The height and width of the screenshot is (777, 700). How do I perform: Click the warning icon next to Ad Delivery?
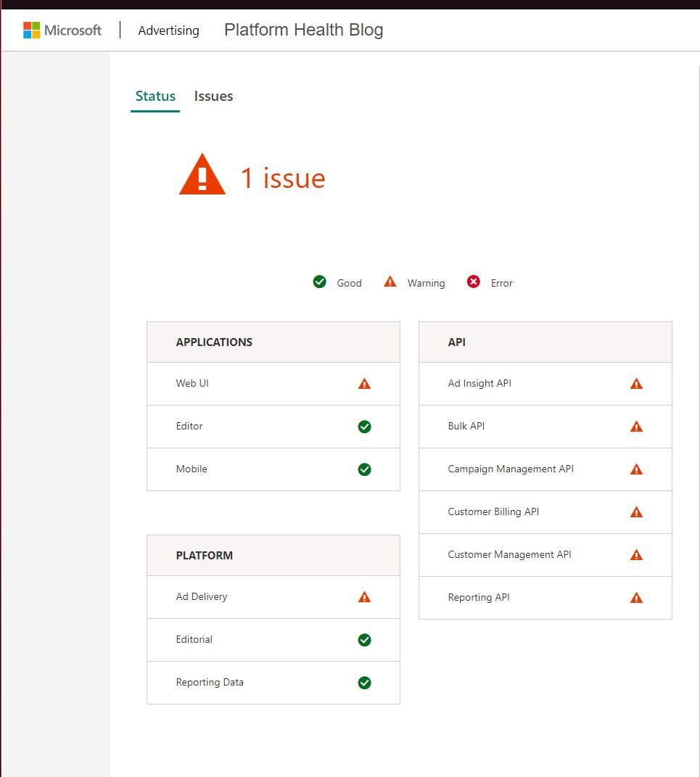[x=364, y=596]
